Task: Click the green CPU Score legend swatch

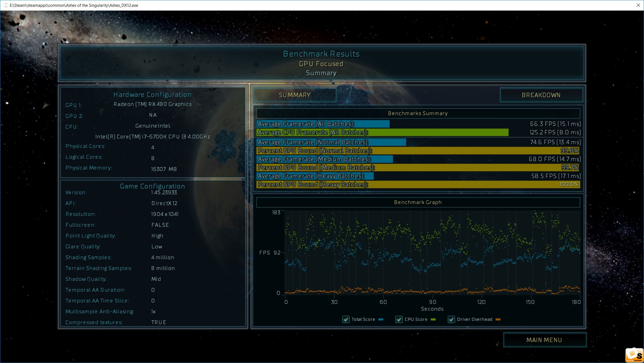Action: (x=433, y=319)
